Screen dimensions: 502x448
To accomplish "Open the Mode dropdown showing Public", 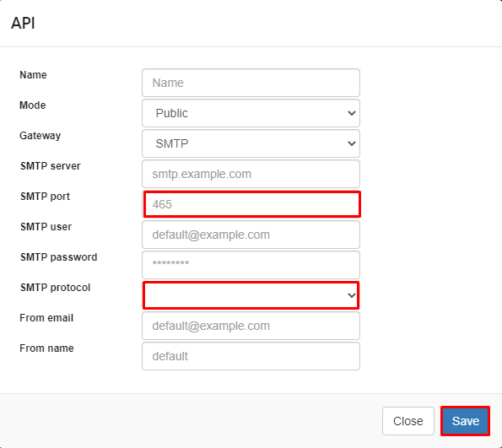I will (x=251, y=113).
